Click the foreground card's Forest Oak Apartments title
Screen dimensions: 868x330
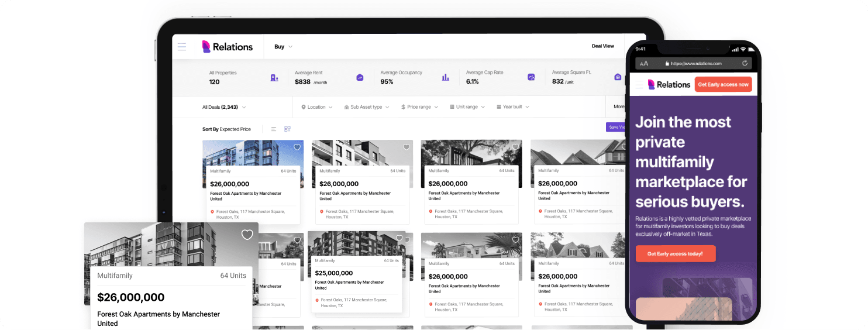(x=159, y=318)
